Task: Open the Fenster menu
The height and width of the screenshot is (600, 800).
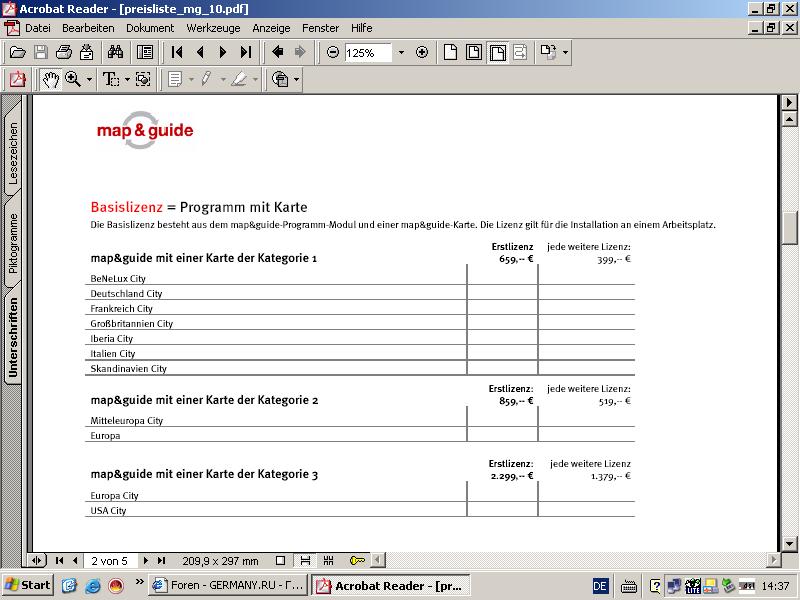Action: coord(320,28)
